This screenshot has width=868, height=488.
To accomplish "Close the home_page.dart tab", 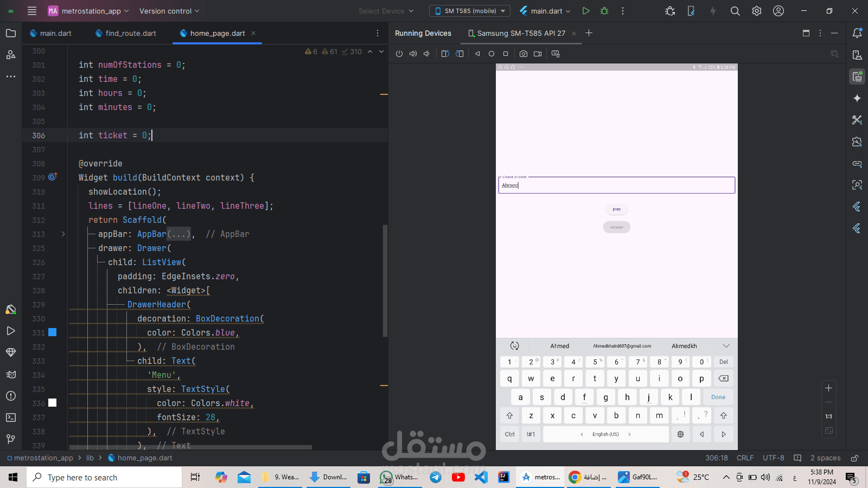I will click(253, 33).
